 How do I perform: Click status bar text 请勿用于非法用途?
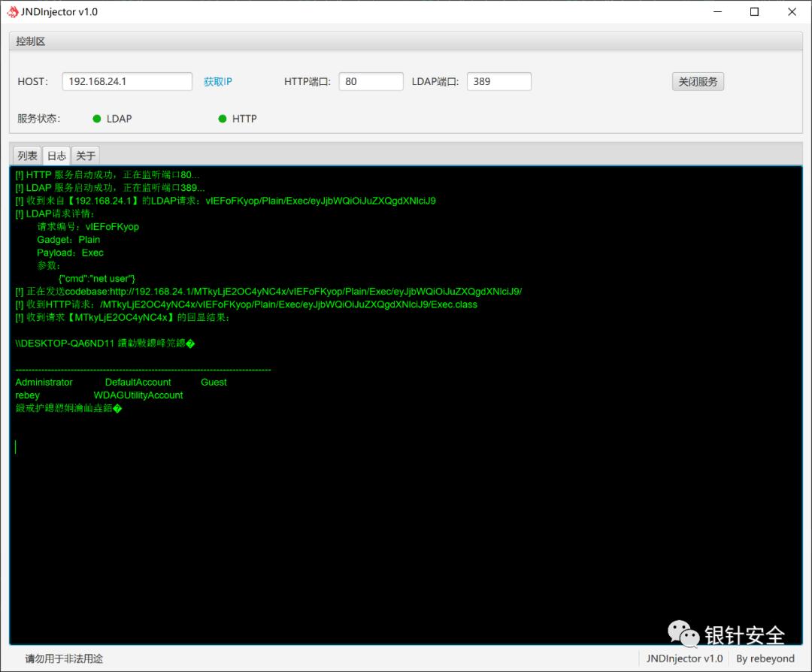(x=64, y=658)
